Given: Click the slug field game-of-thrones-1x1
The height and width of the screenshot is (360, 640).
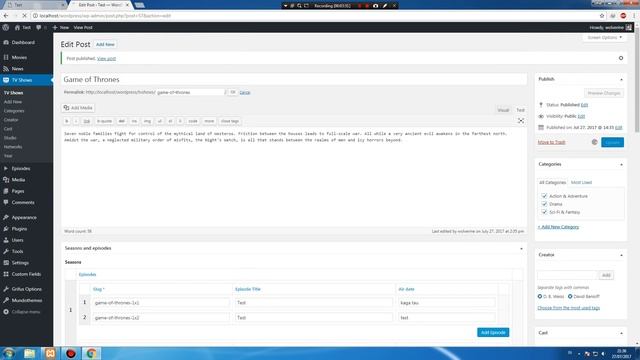Looking at the screenshot, I should [160, 303].
